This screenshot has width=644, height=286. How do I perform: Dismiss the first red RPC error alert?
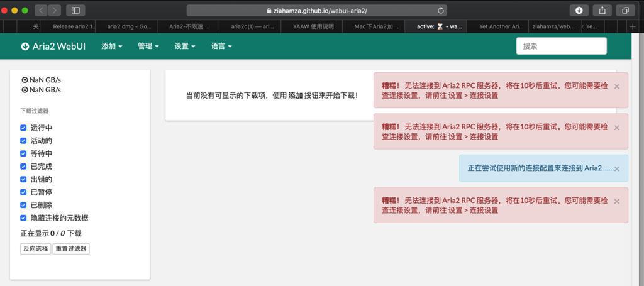[x=616, y=87]
